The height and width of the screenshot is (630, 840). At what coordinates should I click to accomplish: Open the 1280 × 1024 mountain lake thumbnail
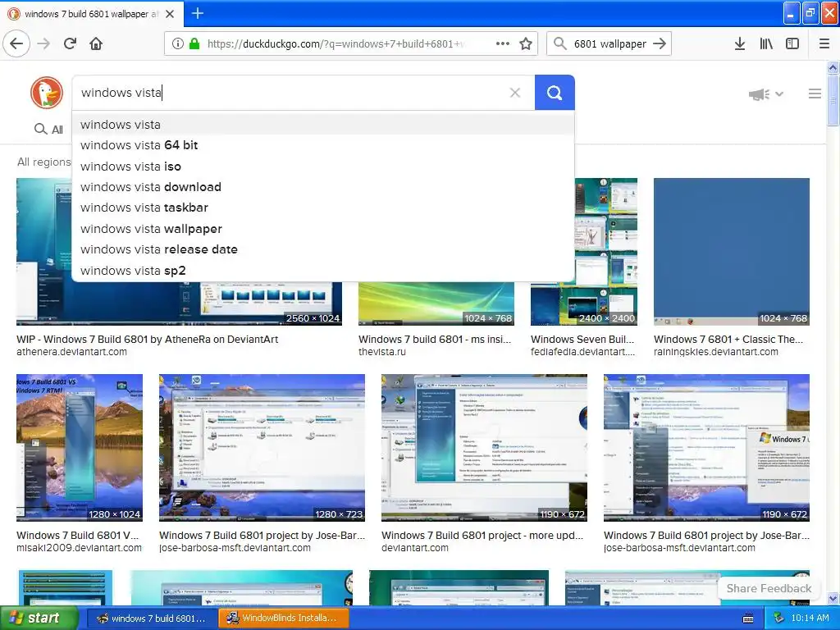pos(80,447)
